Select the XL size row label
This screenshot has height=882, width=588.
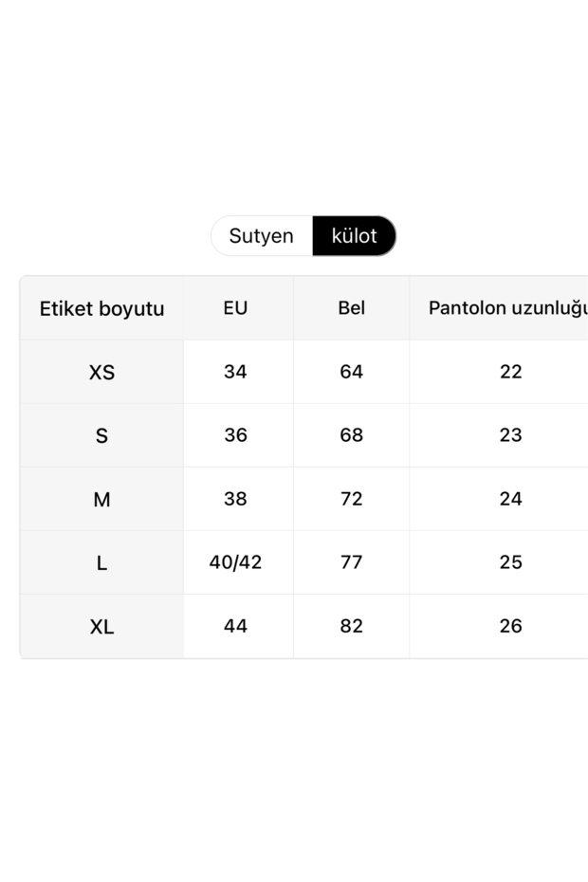pos(101,626)
